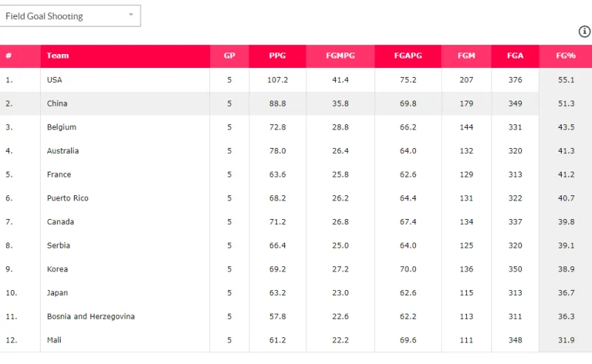Click the Korea team name
The height and width of the screenshot is (364, 592).
[58, 269]
